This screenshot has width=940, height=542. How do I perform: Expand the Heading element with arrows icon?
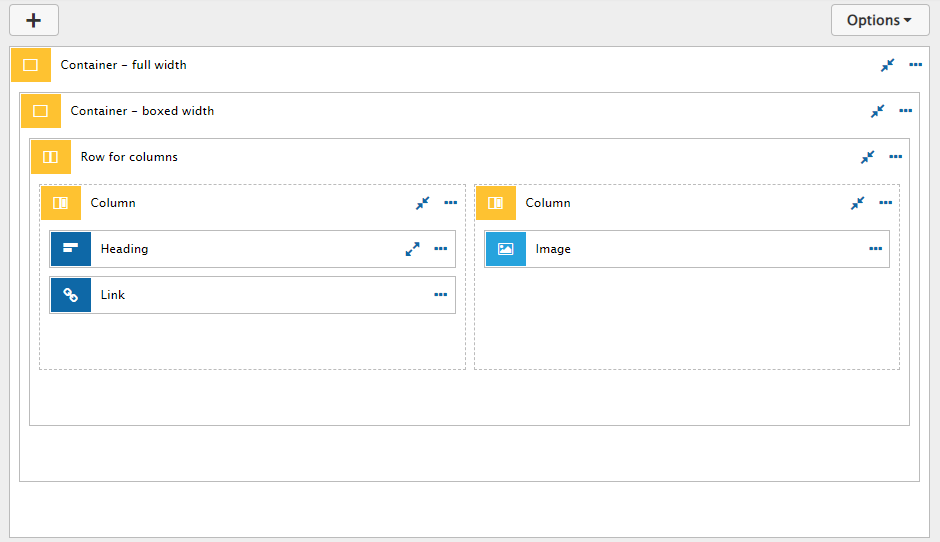412,249
